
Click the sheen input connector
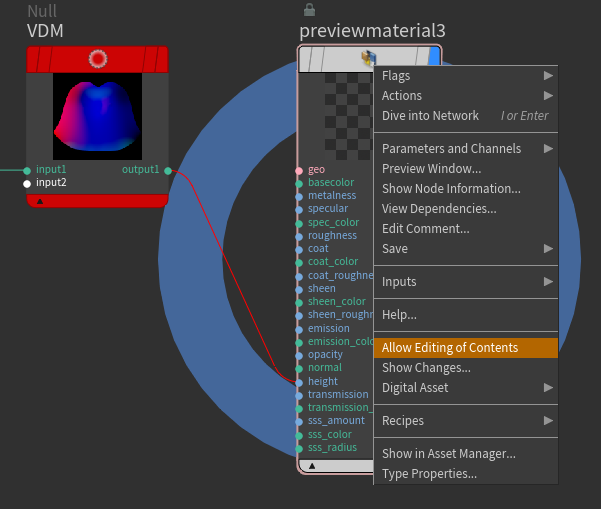click(x=299, y=289)
